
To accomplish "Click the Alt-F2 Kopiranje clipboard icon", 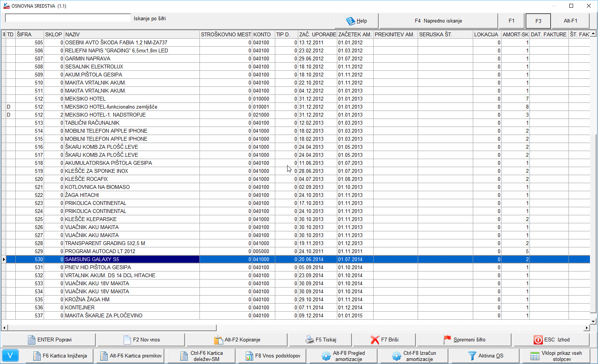I will click(218, 340).
